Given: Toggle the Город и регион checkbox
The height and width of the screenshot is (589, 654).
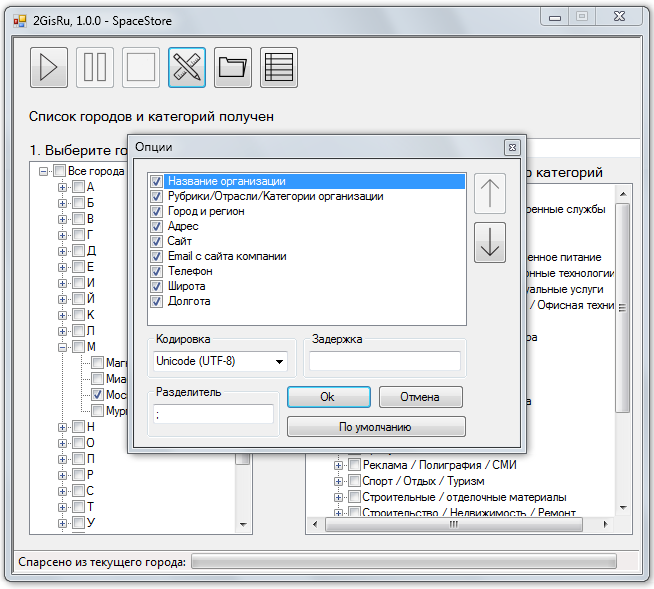Looking at the screenshot, I should pyautogui.click(x=156, y=211).
